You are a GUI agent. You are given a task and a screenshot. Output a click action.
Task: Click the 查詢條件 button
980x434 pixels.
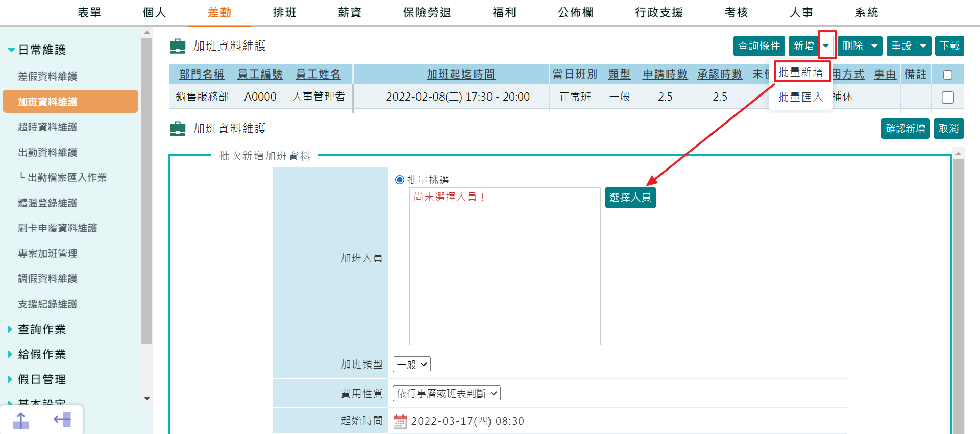(759, 46)
